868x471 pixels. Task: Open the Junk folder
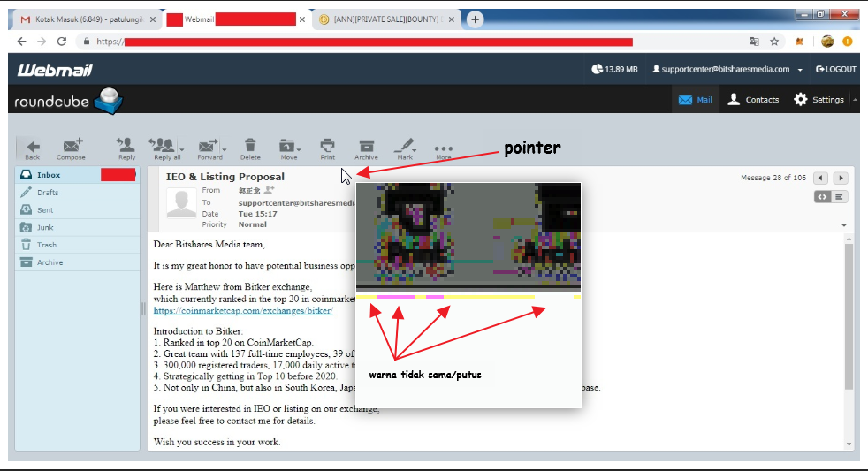pyautogui.click(x=77, y=227)
